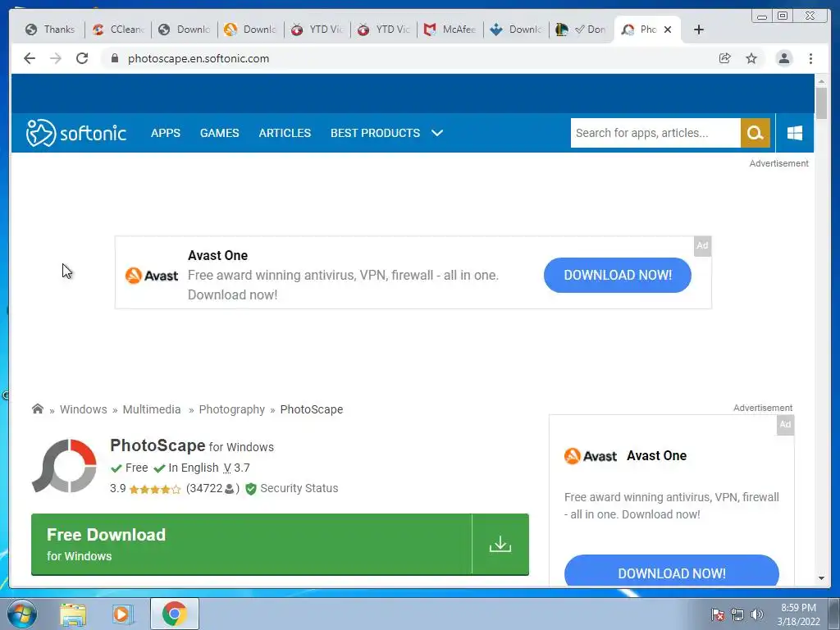This screenshot has width=840, height=630.
Task: Open File Explorer from the taskbar
Action: [73, 614]
